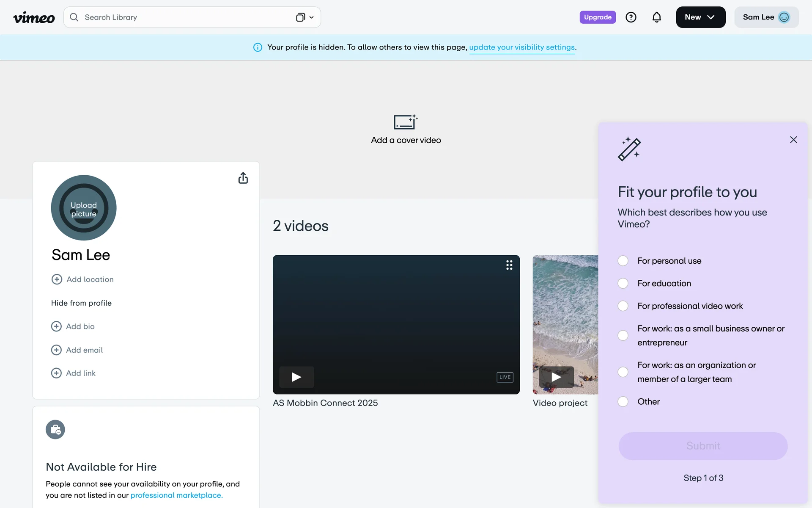Click the hire availability briefcase icon

pyautogui.click(x=55, y=430)
